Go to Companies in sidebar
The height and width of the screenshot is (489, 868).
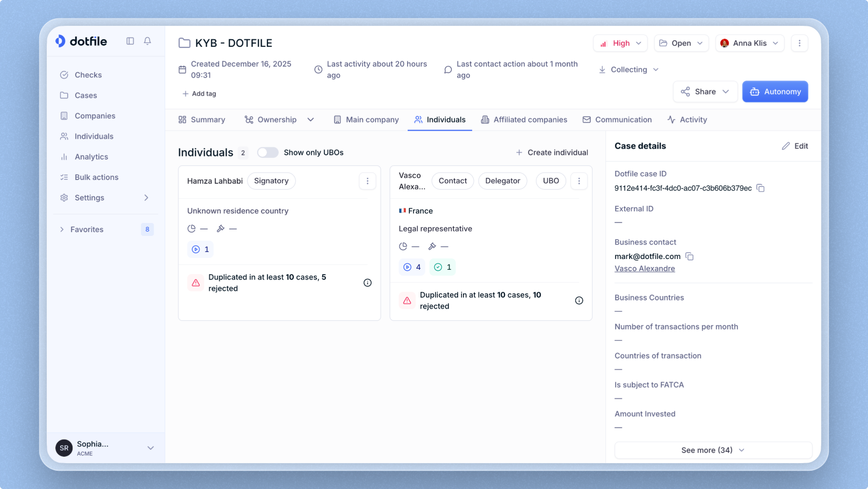(105, 116)
